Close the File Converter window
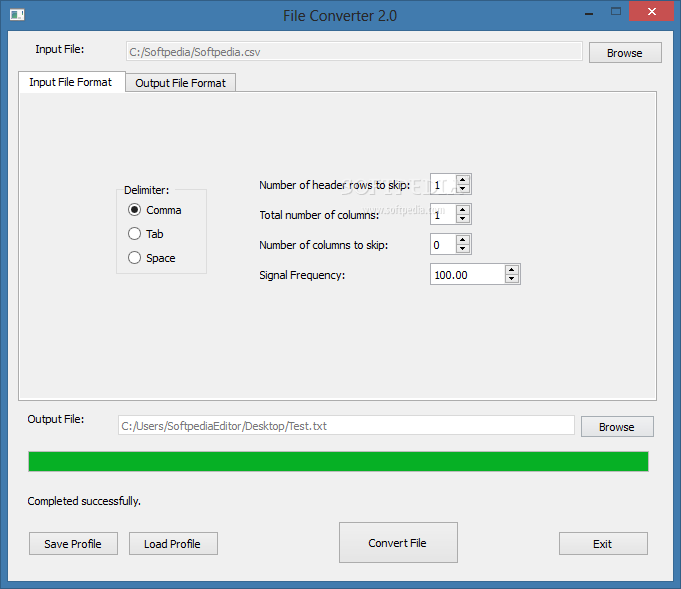The height and width of the screenshot is (589, 681). tap(651, 12)
